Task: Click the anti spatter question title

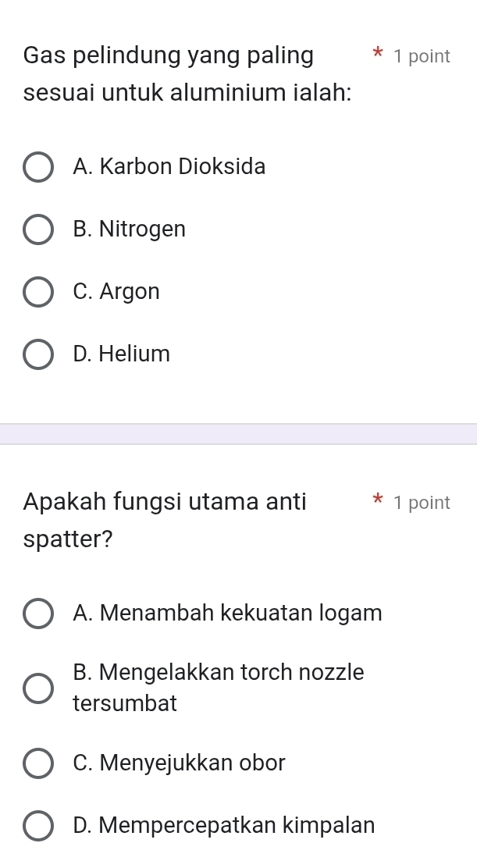Action: [165, 521]
